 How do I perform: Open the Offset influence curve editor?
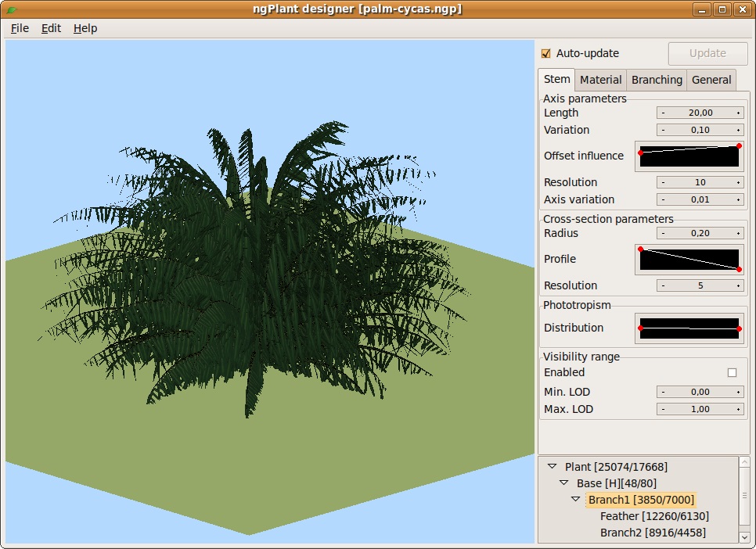click(689, 156)
